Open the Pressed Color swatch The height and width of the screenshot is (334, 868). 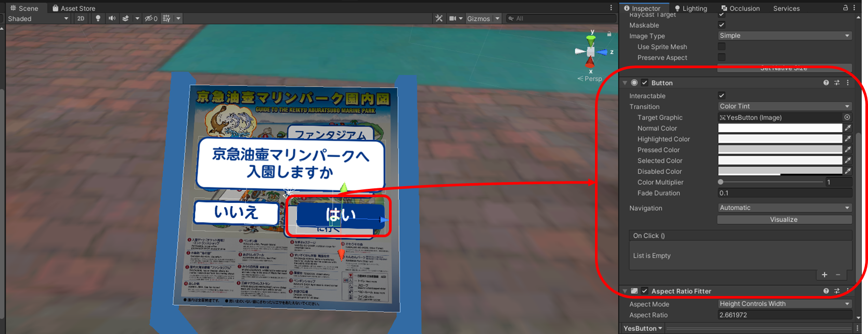780,150
